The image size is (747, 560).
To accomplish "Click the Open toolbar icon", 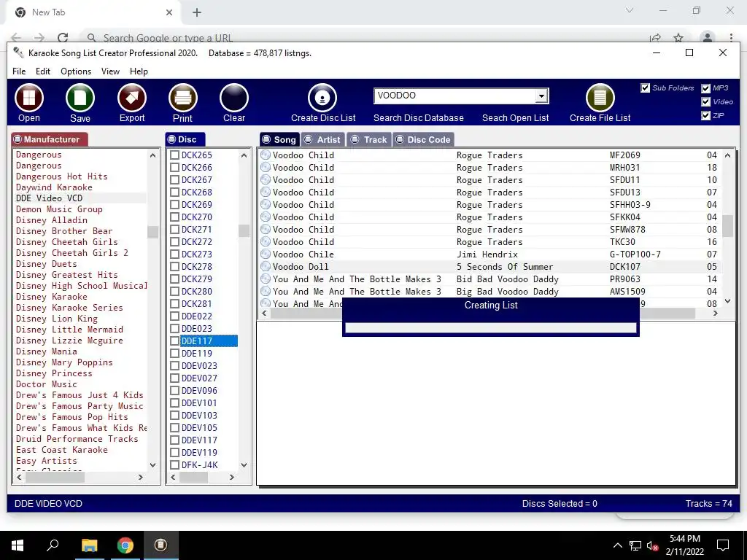I will tap(29, 98).
